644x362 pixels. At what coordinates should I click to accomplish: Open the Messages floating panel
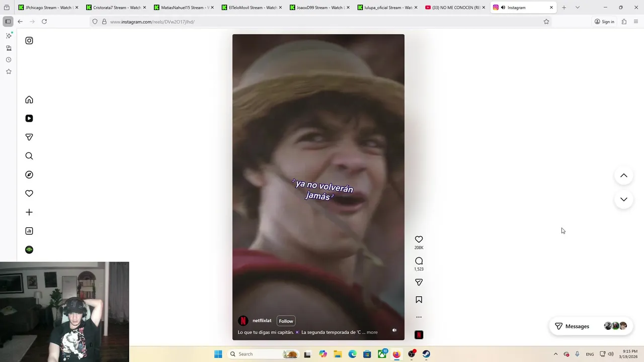591,326
